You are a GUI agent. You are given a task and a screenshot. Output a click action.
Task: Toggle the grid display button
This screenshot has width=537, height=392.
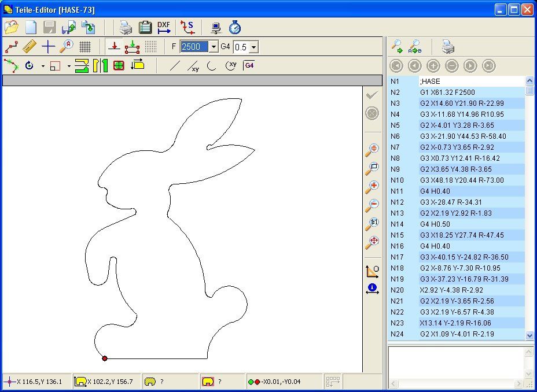pos(85,46)
